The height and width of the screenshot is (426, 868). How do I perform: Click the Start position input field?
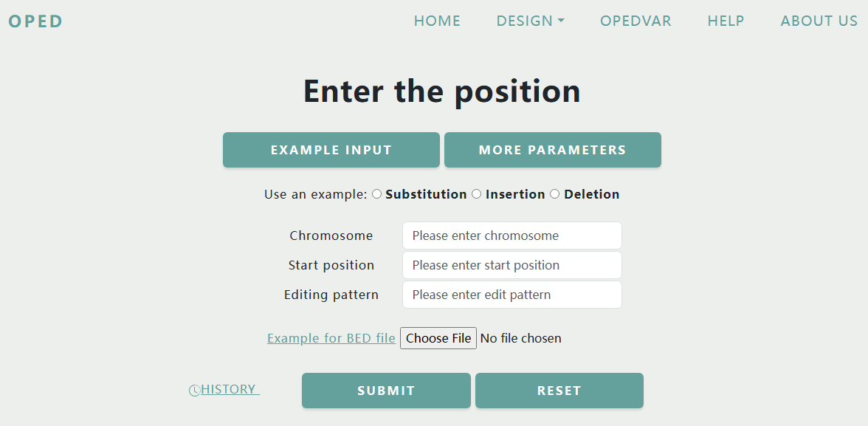pyautogui.click(x=512, y=265)
